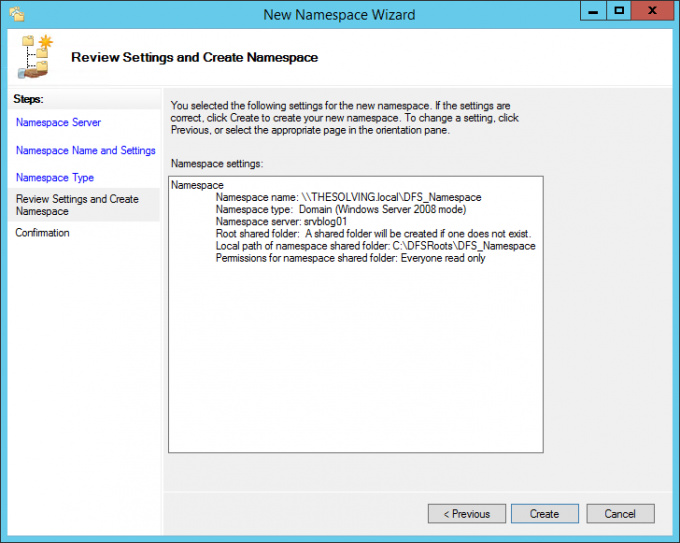Open the Namespace Name and Settings step
680x543 pixels.
click(85, 150)
